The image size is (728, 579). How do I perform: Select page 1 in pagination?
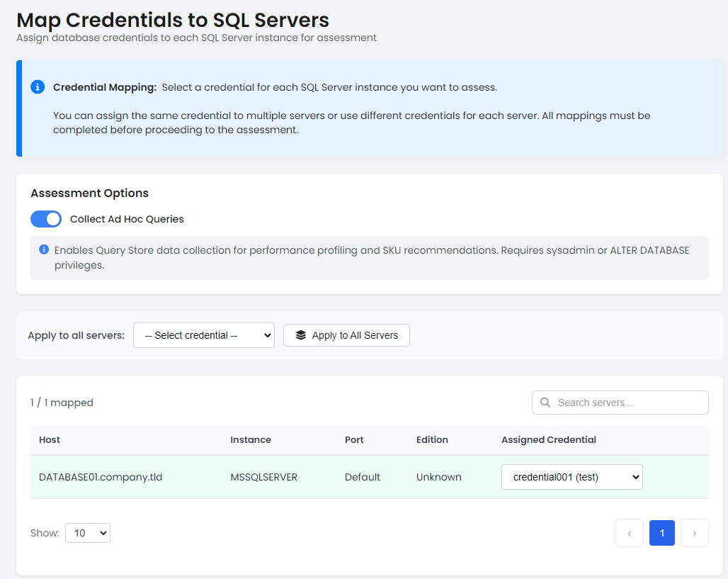tap(662, 533)
